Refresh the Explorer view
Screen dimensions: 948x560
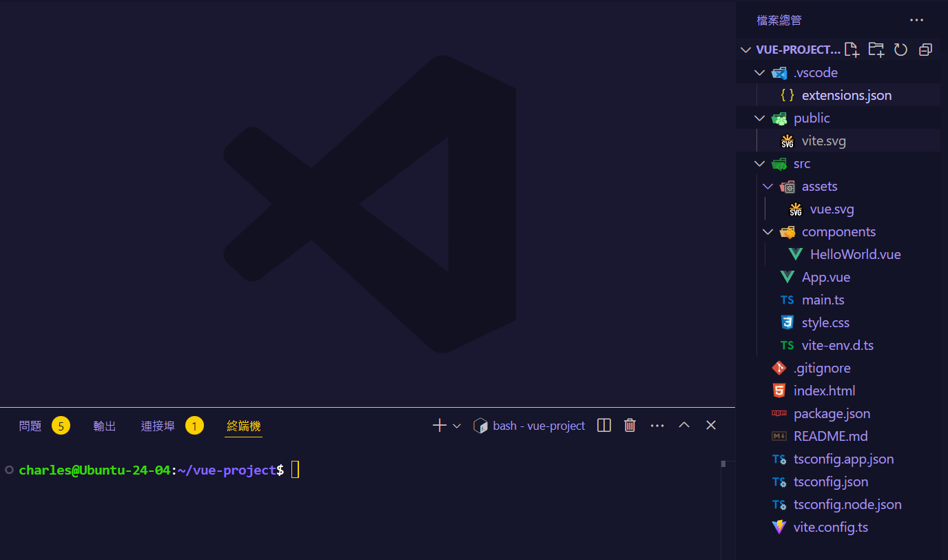pyautogui.click(x=900, y=49)
